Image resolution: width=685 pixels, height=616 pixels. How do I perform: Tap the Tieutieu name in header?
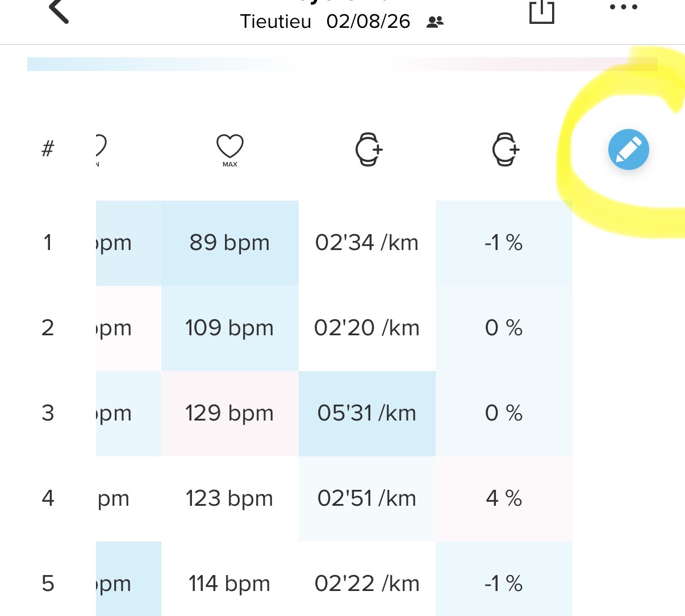275,22
